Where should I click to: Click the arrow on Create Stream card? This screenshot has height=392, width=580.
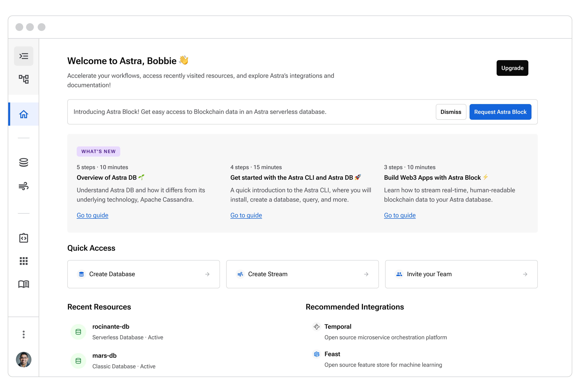click(x=366, y=274)
